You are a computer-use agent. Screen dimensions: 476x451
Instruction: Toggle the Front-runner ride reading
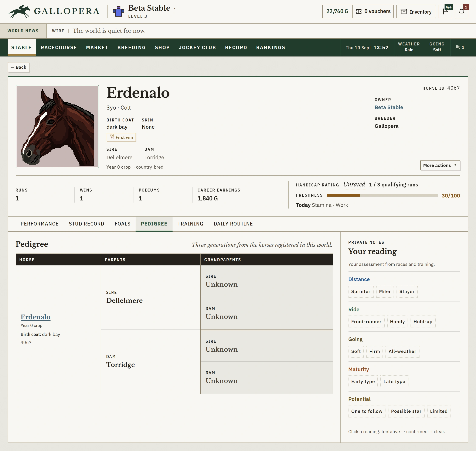(x=366, y=322)
